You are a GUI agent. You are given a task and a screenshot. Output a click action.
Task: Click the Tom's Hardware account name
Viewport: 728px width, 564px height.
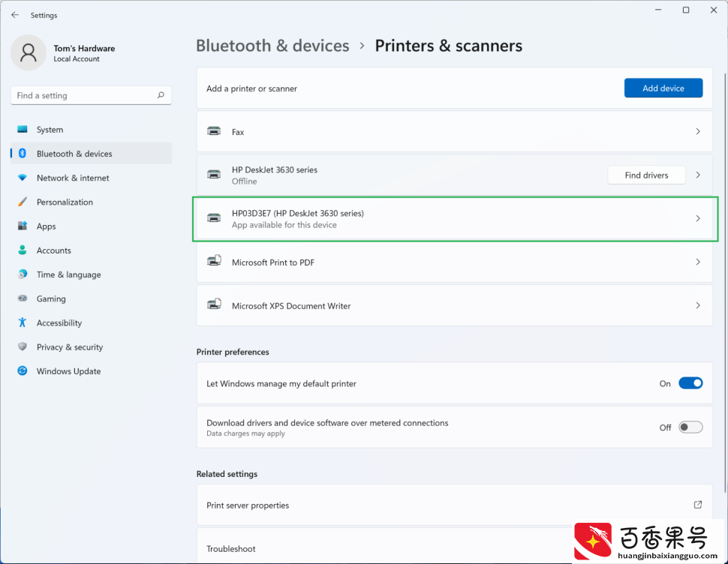point(84,48)
